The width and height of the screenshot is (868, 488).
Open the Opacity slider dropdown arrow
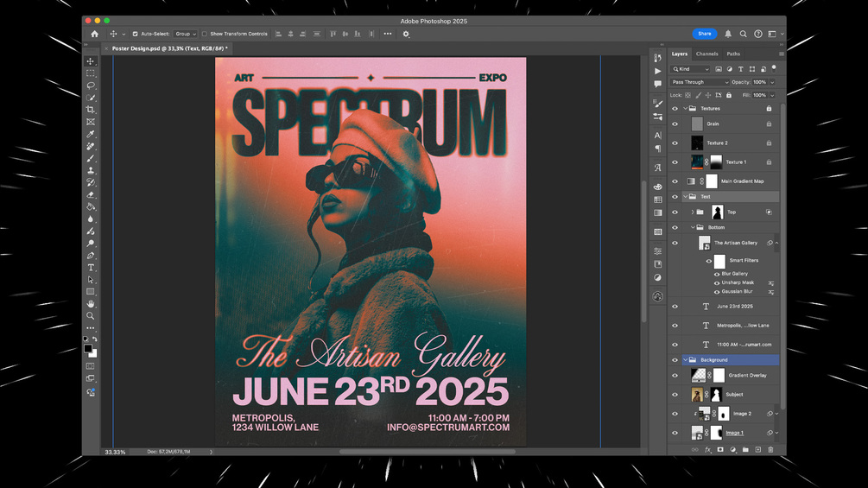tap(772, 82)
